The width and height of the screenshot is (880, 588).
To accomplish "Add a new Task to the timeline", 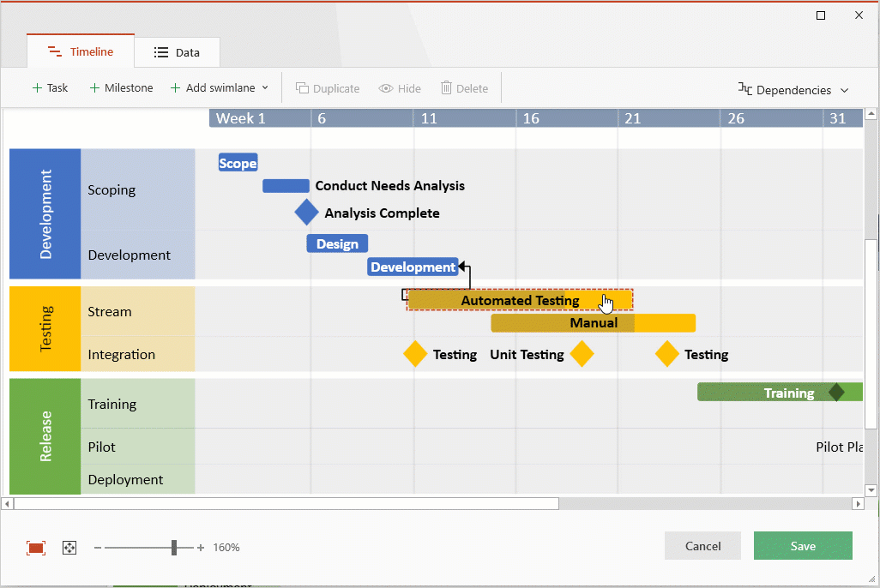I will click(50, 87).
